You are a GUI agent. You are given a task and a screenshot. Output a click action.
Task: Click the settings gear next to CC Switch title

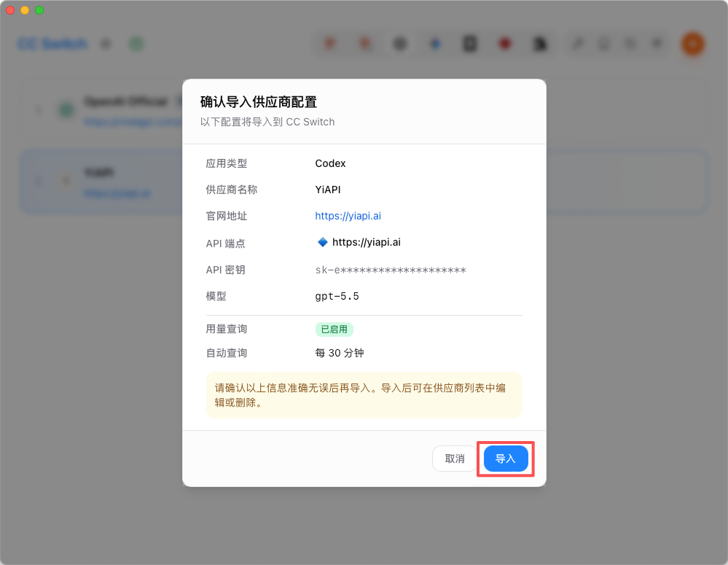point(106,44)
